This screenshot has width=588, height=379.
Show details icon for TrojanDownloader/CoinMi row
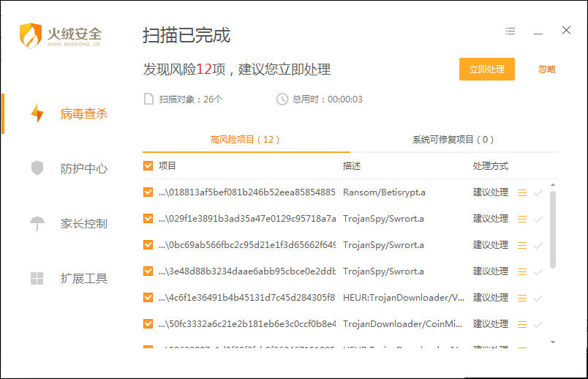(522, 324)
